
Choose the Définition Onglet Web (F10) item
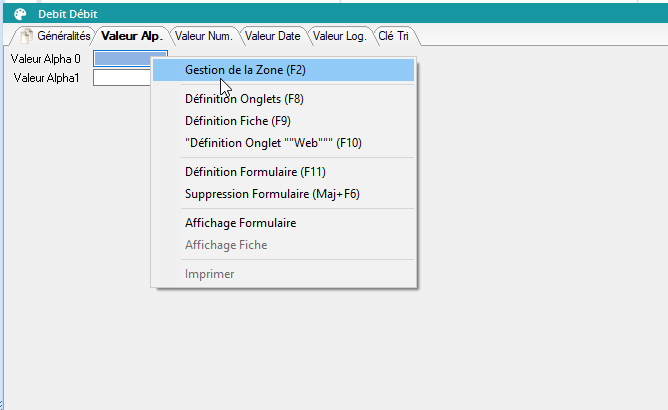pos(273,143)
